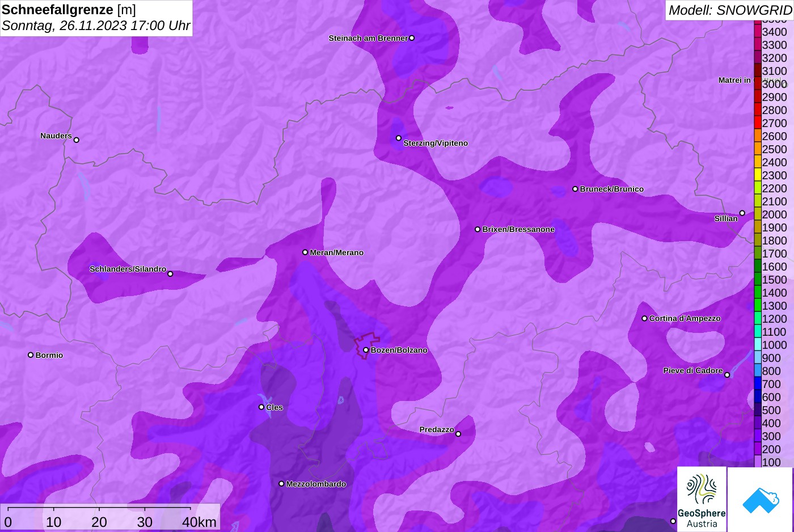
Task: Click the Cortina d'Ampezzo location dot
Action: 644,318
